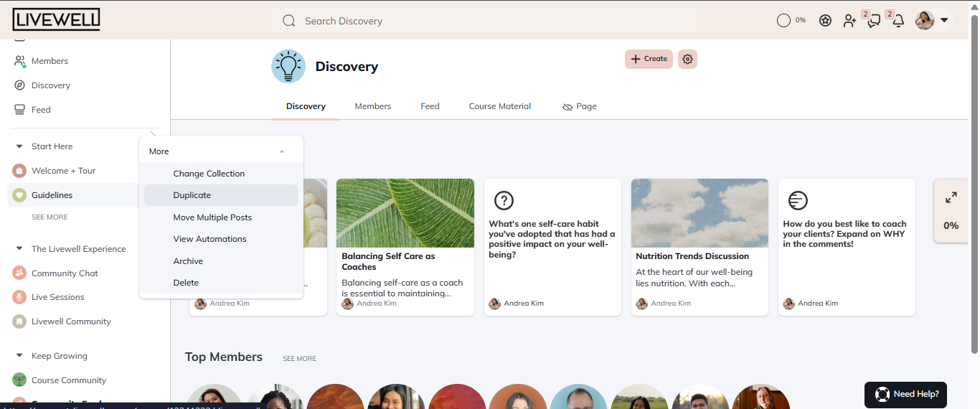Open the chat messages icon
Viewport: 980px width, 409px height.
[873, 22]
